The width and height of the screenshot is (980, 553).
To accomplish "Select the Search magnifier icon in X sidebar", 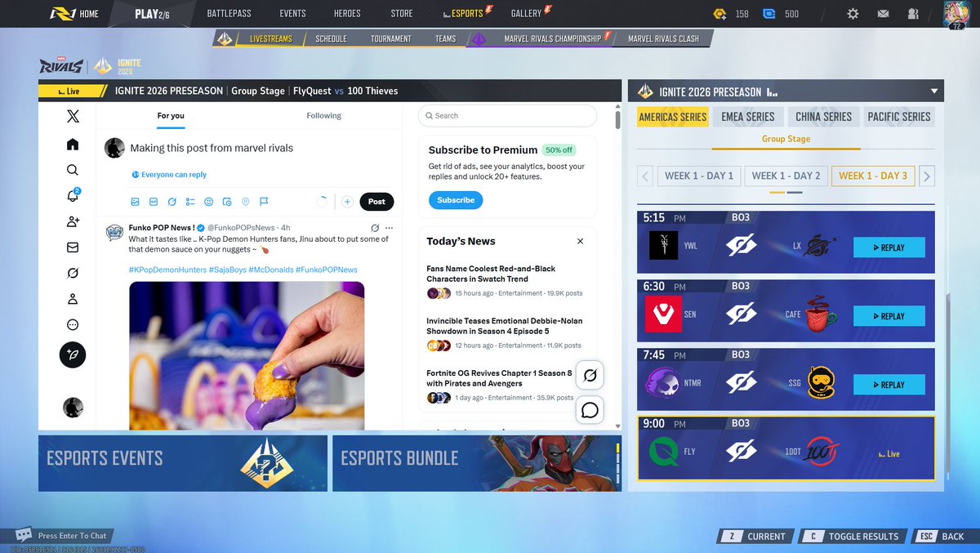I will click(73, 168).
